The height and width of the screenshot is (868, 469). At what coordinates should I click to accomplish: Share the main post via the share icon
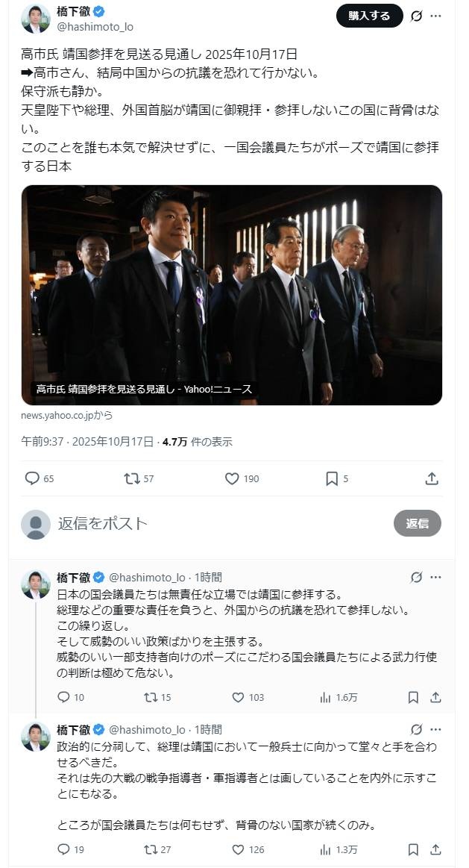click(432, 478)
